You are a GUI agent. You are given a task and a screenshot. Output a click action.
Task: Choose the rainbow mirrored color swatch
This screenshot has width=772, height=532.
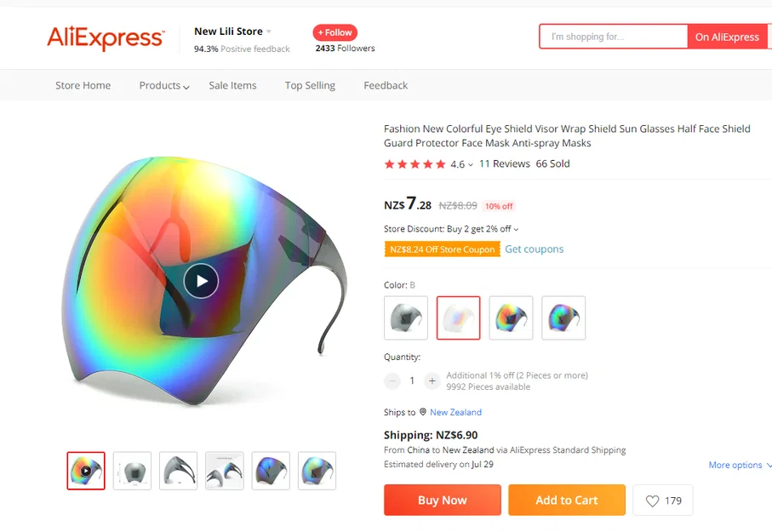click(511, 317)
